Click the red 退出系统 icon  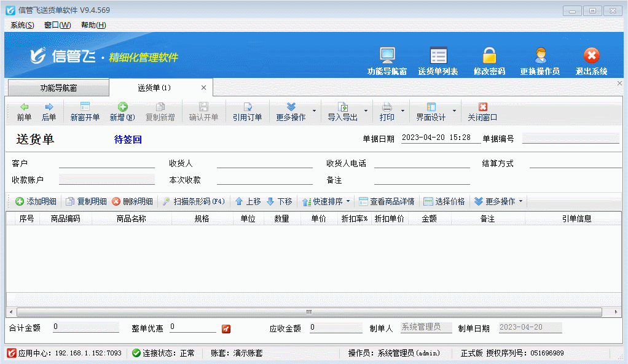coord(591,56)
